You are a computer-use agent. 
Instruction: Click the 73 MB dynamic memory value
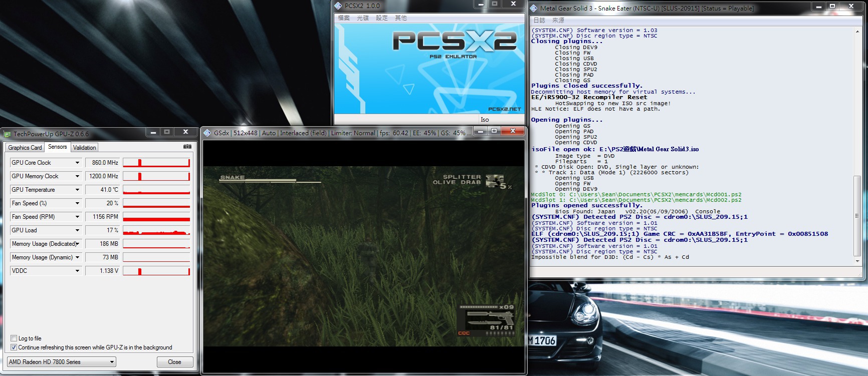[x=102, y=257]
